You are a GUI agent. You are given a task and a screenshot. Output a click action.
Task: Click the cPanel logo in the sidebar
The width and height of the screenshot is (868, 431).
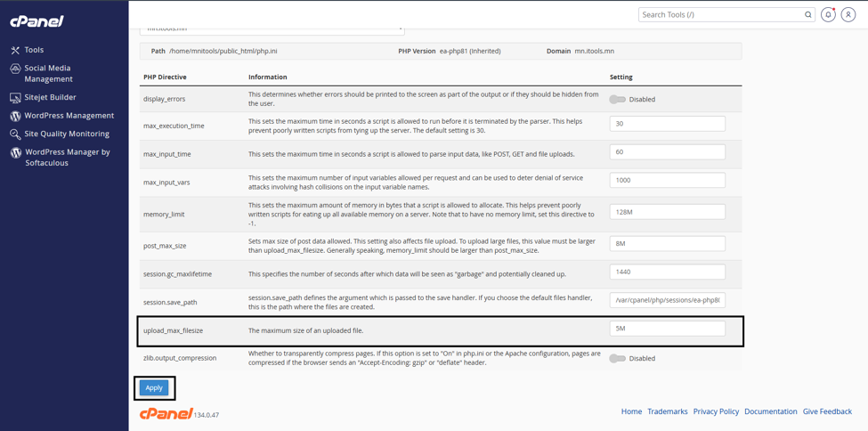(x=37, y=21)
